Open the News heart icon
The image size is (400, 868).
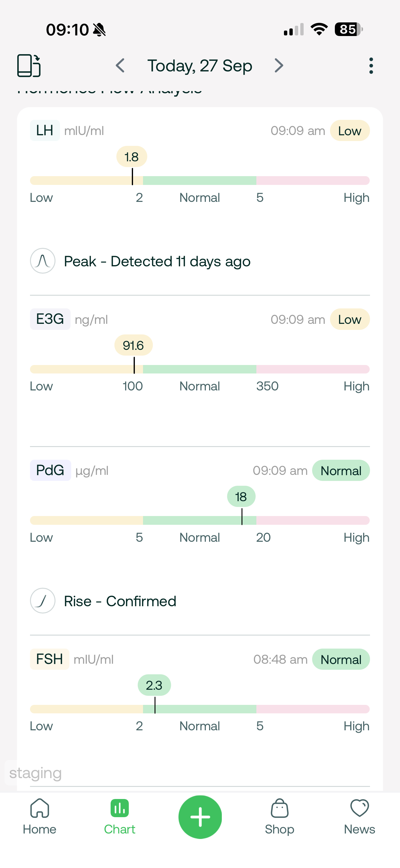point(359,808)
